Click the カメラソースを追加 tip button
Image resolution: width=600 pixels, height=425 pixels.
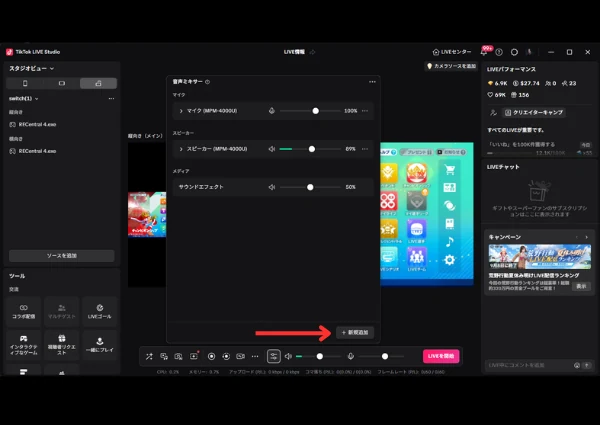coord(452,66)
